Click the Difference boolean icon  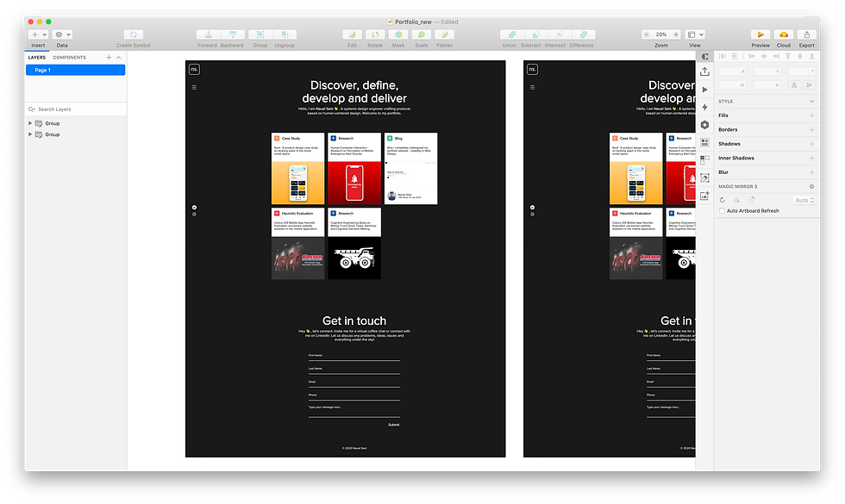(583, 34)
